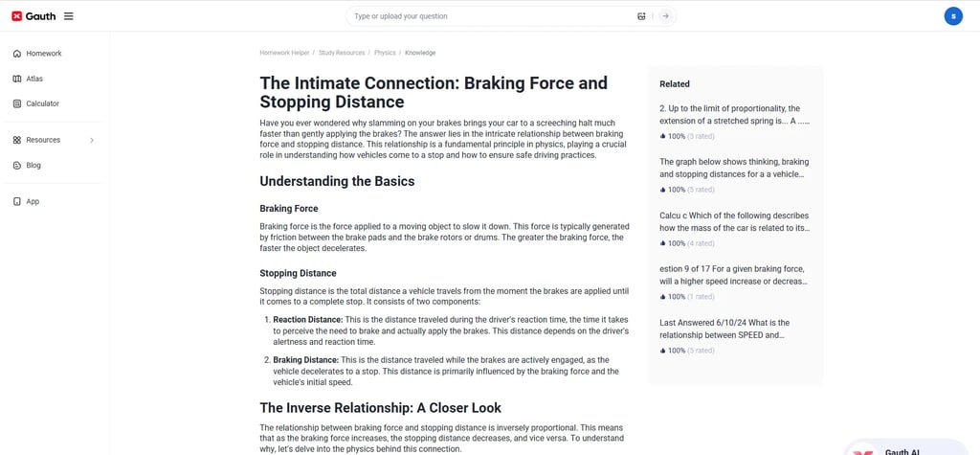Click 'Reaction Distance:' bold list term
This screenshot has width=980, height=455.
pyautogui.click(x=308, y=319)
